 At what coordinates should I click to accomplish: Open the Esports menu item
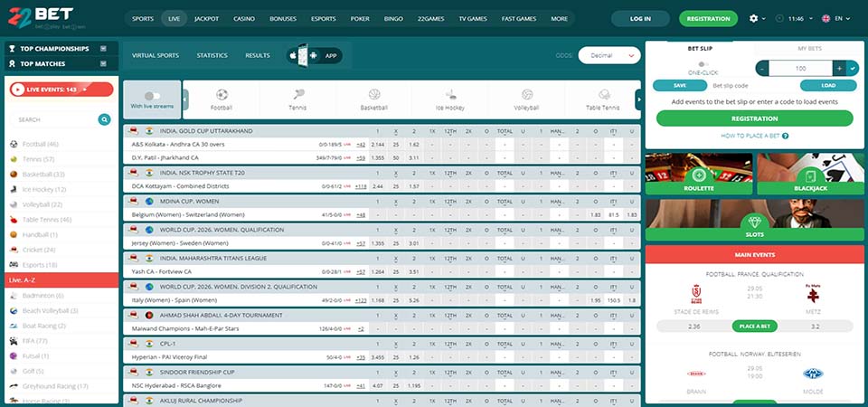pos(324,19)
